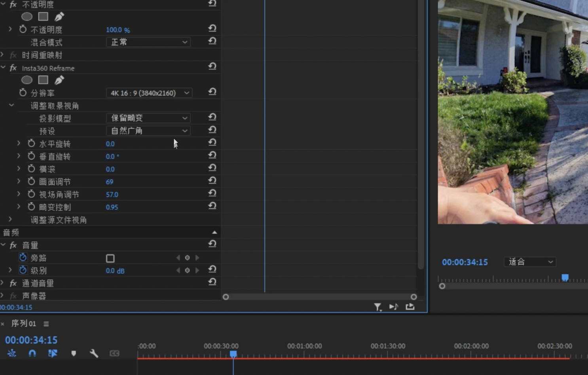Click the export frame icon in effect controls
This screenshot has width=588, height=375.
(410, 307)
